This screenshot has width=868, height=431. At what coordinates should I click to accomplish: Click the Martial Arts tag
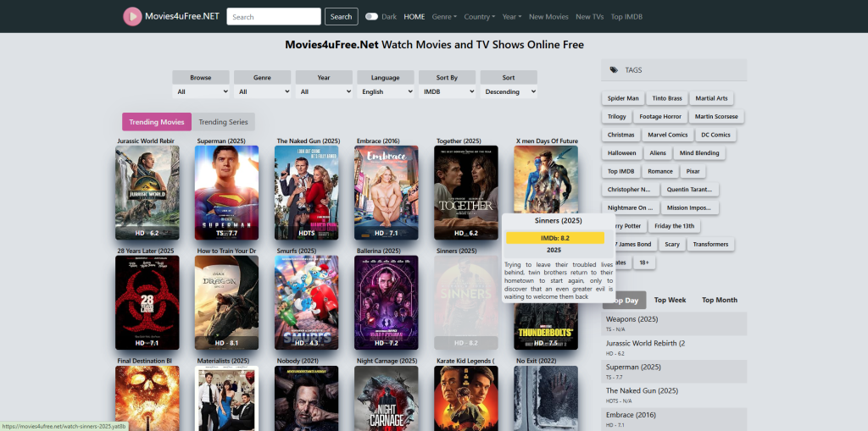[x=712, y=98]
